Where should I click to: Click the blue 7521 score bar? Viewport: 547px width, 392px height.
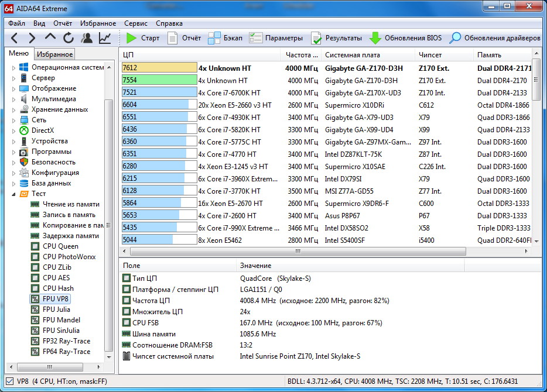click(159, 92)
